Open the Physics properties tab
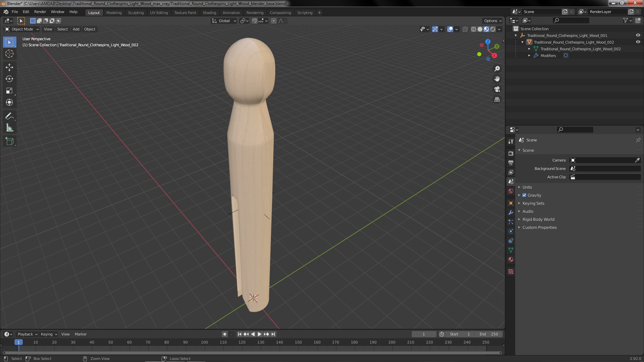The width and height of the screenshot is (644, 362). pyautogui.click(x=511, y=231)
